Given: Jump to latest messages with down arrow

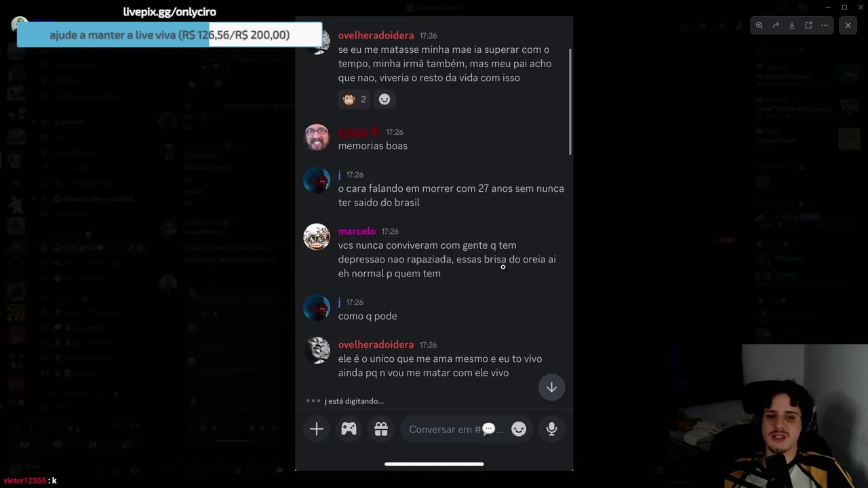Looking at the screenshot, I should pyautogui.click(x=551, y=388).
